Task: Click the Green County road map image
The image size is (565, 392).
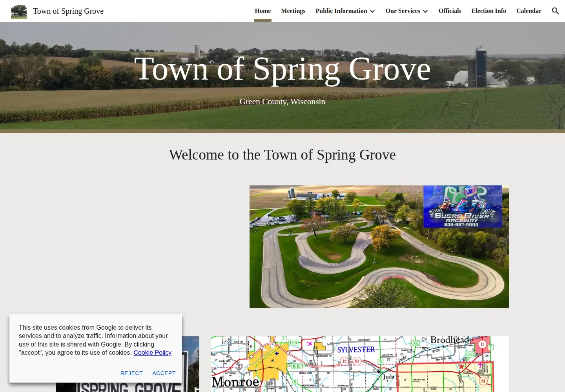Action: 360,364
